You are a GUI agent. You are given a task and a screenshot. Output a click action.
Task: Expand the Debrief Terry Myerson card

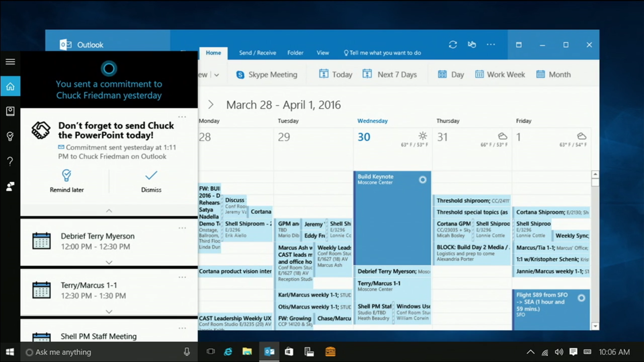click(109, 262)
